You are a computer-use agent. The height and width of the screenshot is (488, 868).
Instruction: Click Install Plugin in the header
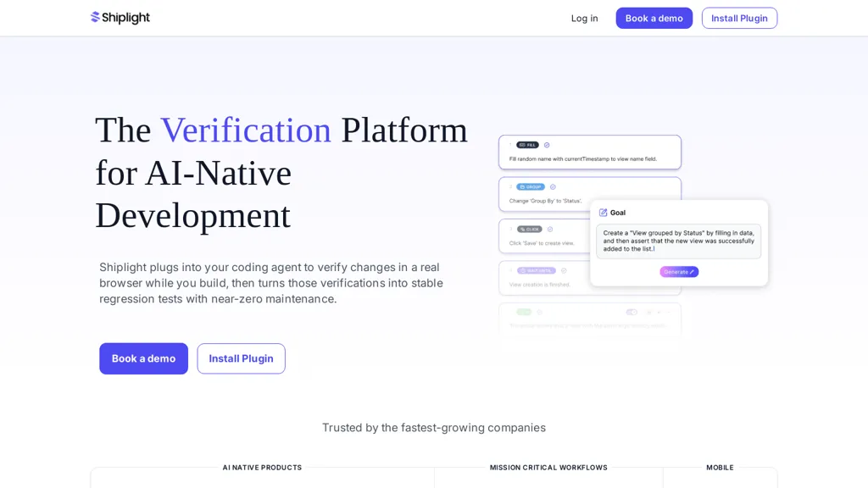tap(739, 19)
